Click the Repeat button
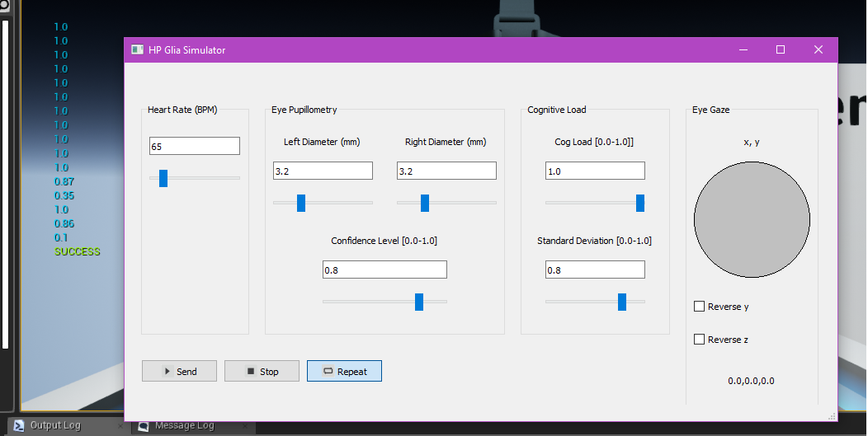The height and width of the screenshot is (436, 868). (344, 371)
